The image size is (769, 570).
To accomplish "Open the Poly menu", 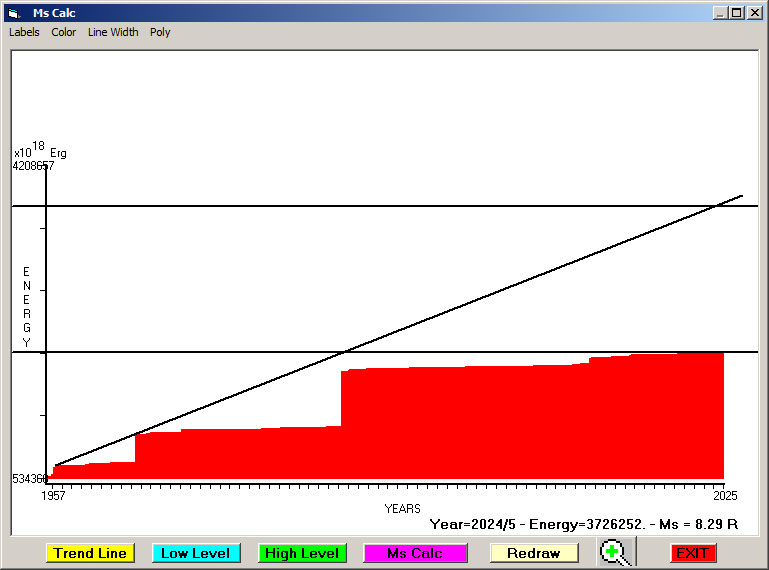I will 160,32.
